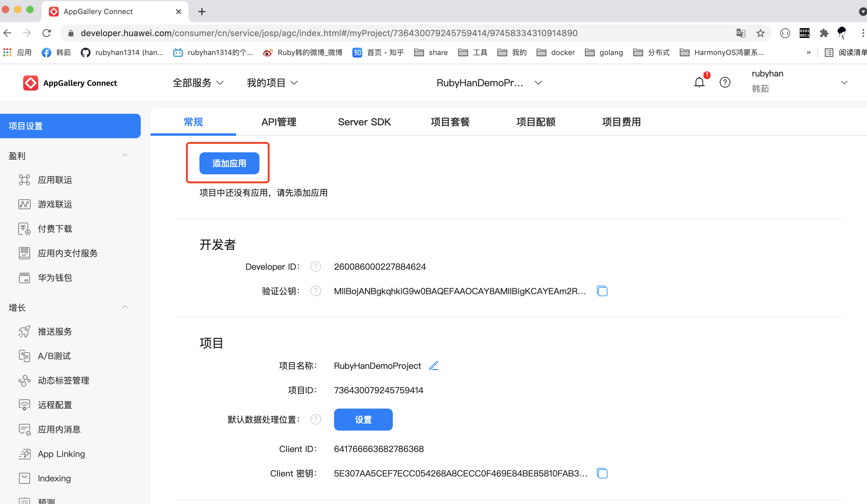Open the notification bell icon
Image resolution: width=867 pixels, height=504 pixels.
pyautogui.click(x=699, y=83)
